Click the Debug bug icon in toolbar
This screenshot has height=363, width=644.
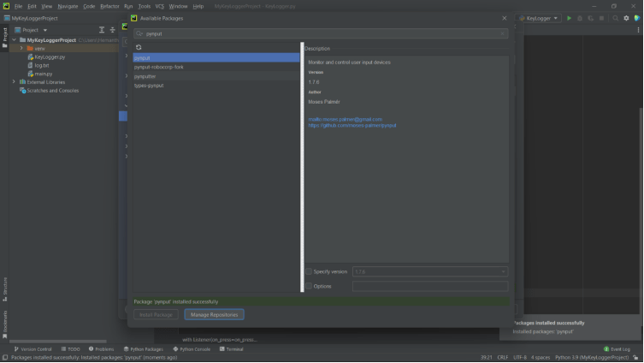[580, 18]
